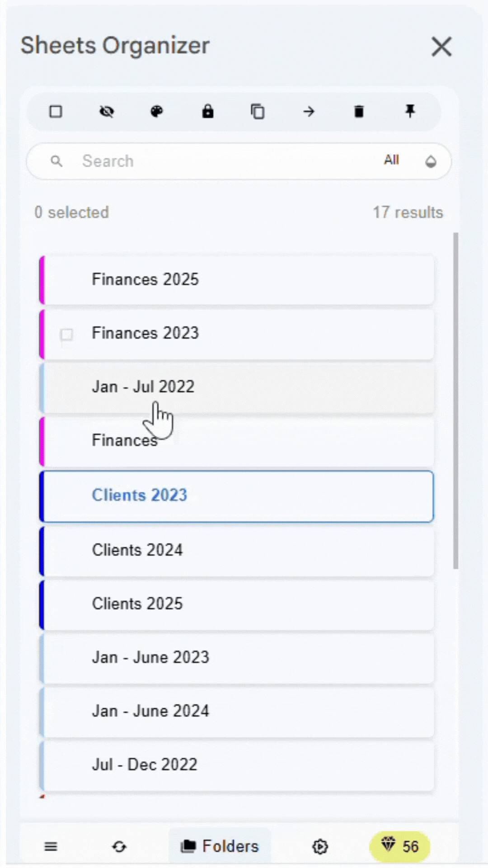Click the Search input field
The height and width of the screenshot is (868, 488).
click(217, 161)
